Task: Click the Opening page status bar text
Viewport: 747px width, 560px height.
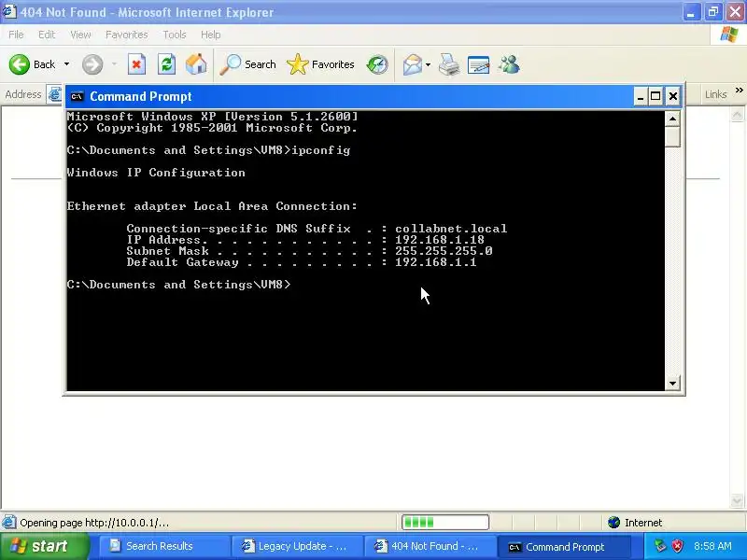Action: tap(94, 523)
